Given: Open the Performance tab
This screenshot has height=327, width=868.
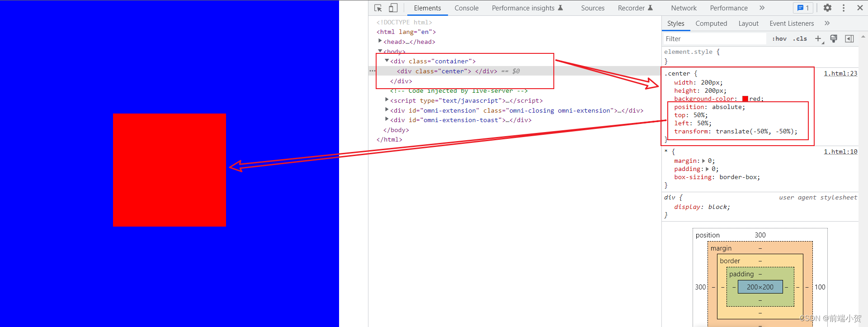Looking at the screenshot, I should tap(729, 8).
